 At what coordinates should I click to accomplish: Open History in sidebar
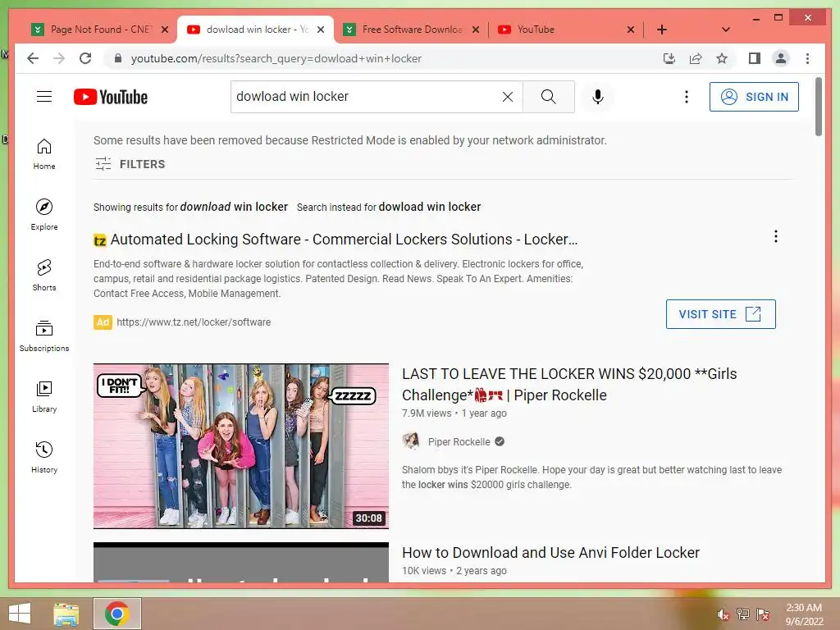(x=44, y=457)
